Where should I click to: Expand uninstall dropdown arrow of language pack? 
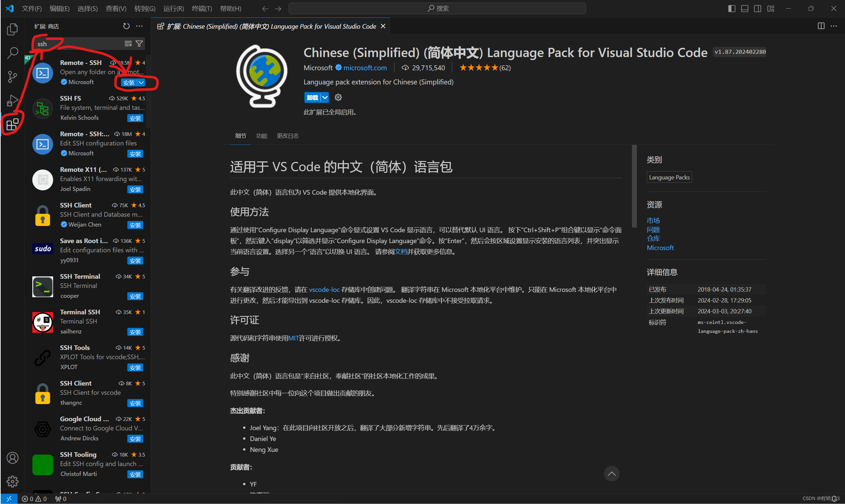(325, 98)
